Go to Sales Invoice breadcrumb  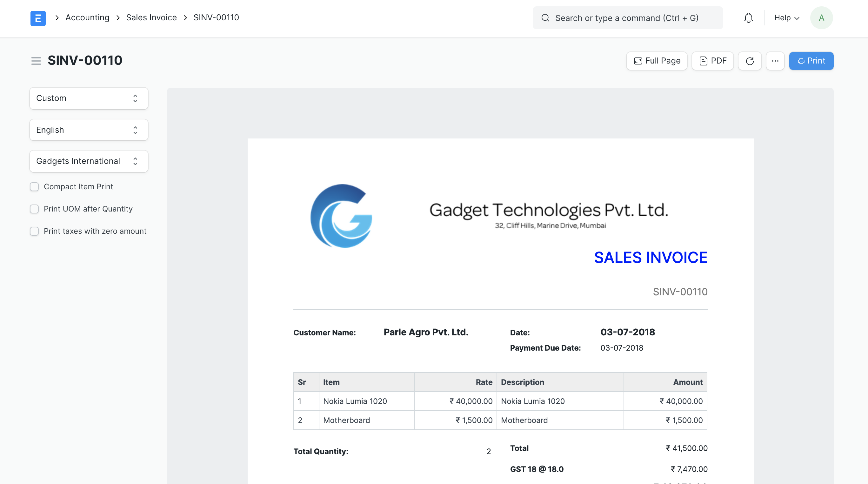click(151, 17)
